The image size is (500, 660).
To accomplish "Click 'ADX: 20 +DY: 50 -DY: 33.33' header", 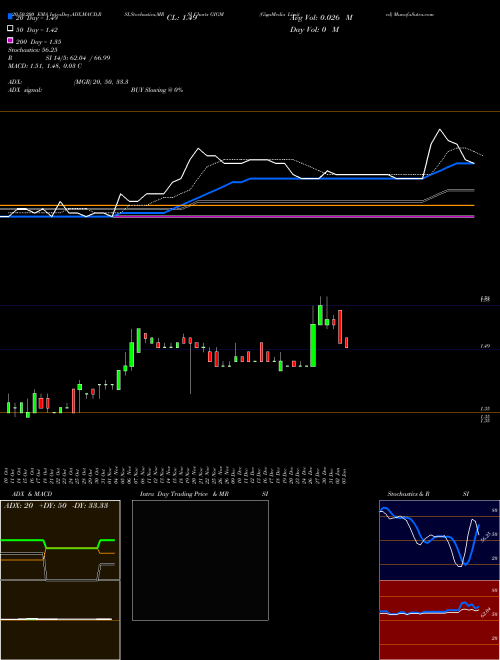I will (x=56, y=506).
